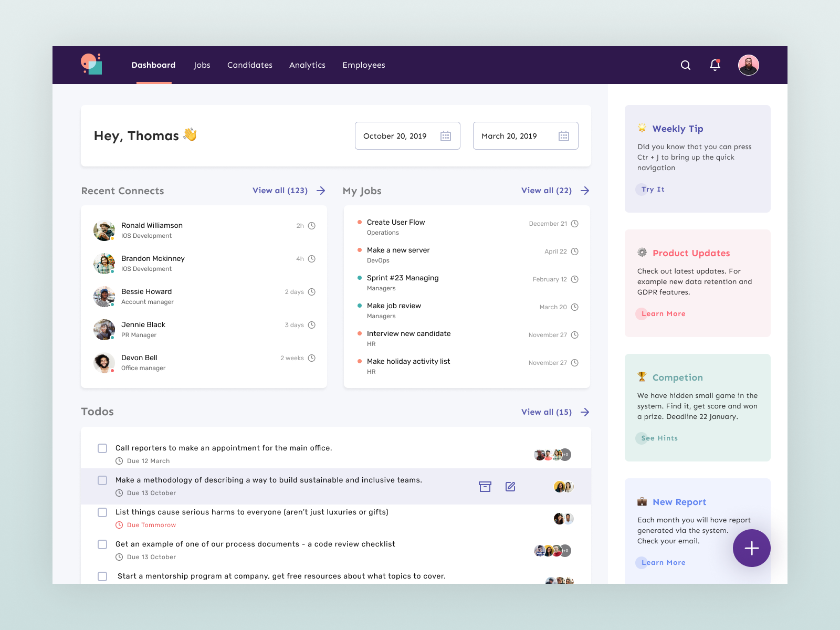Screen dimensions: 840x630
Task: Check the Make a methodology todo checkbox
Action: click(102, 480)
